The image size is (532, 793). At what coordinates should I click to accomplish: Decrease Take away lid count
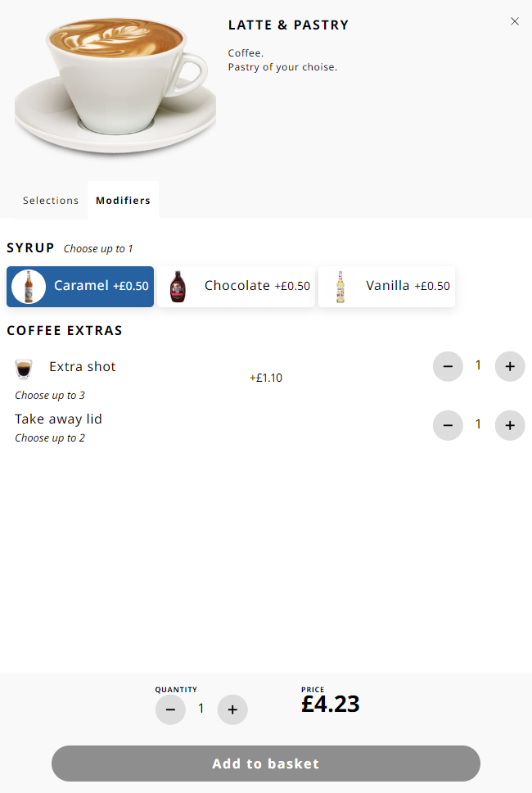tap(449, 425)
